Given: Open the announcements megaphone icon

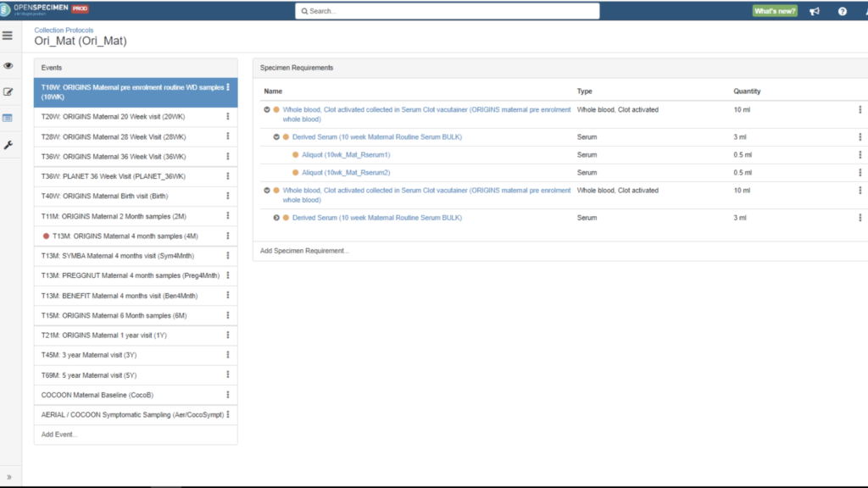Looking at the screenshot, I should point(814,10).
